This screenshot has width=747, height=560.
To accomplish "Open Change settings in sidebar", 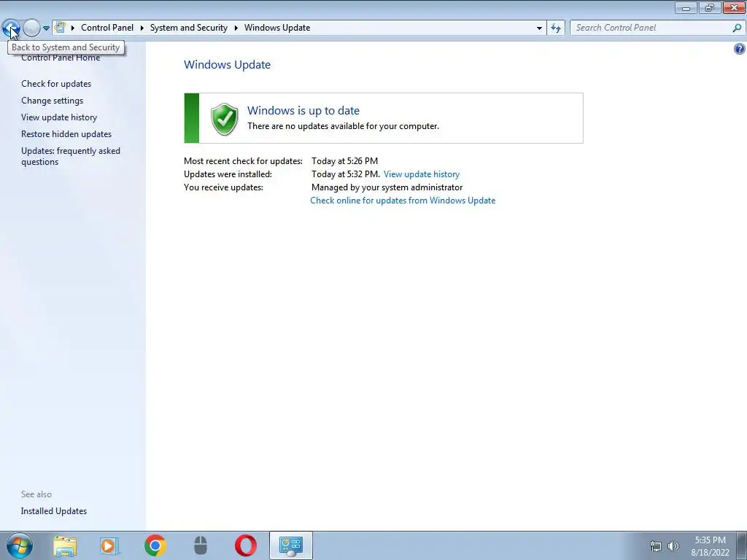I will pos(53,101).
